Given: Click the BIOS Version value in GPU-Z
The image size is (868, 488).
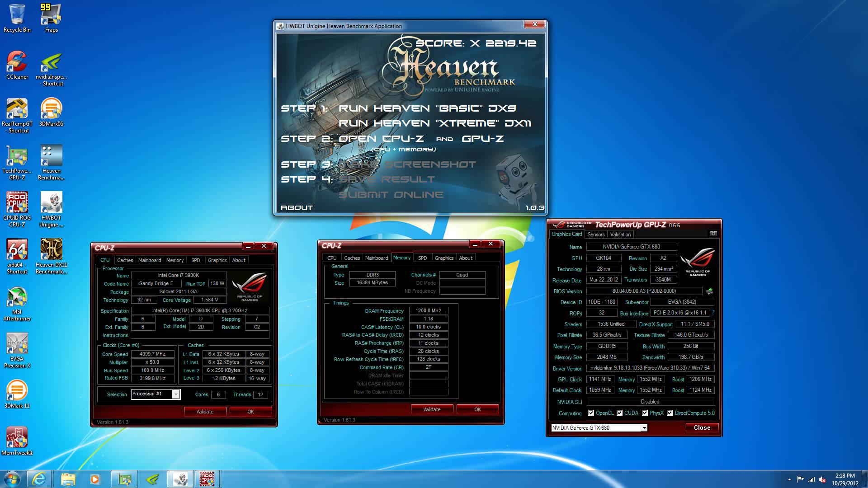Looking at the screenshot, I should (644, 291).
